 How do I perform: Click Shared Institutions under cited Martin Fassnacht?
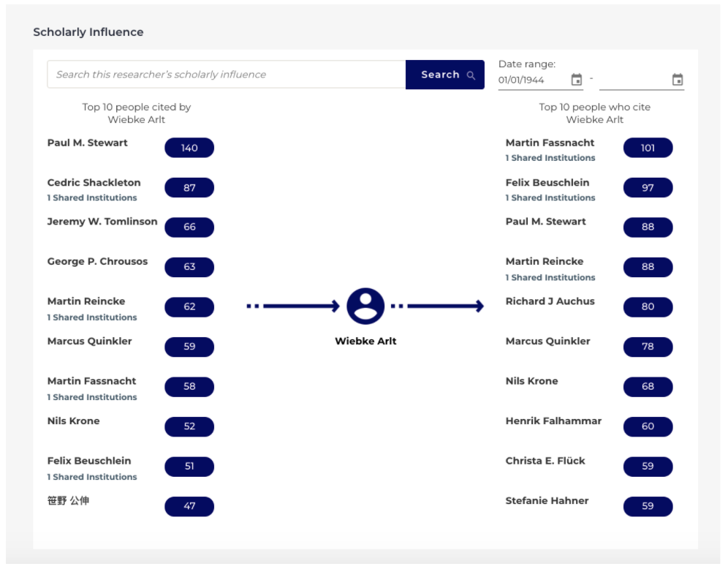point(92,398)
